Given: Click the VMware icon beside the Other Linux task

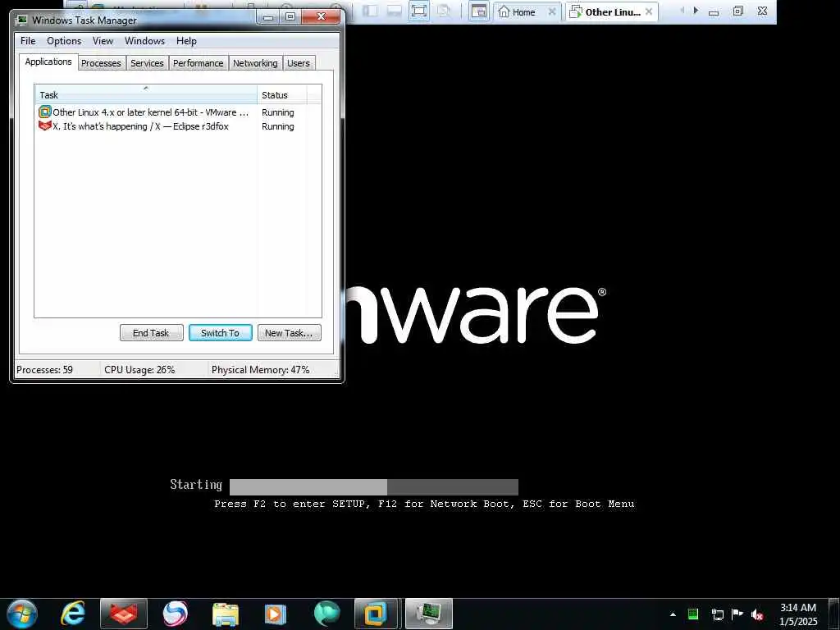Looking at the screenshot, I should (x=45, y=112).
